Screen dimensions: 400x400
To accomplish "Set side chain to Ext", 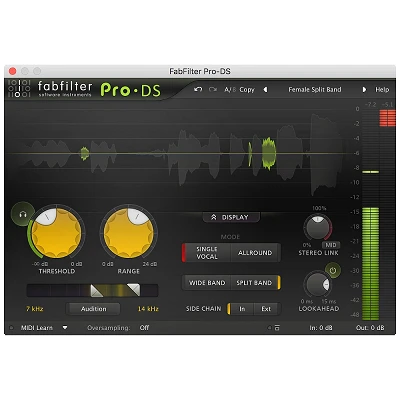I will click(266, 309).
